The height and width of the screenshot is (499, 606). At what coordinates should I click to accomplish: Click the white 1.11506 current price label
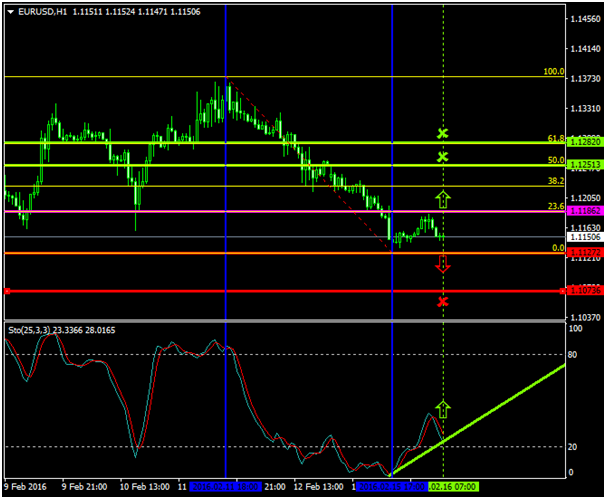(x=586, y=237)
